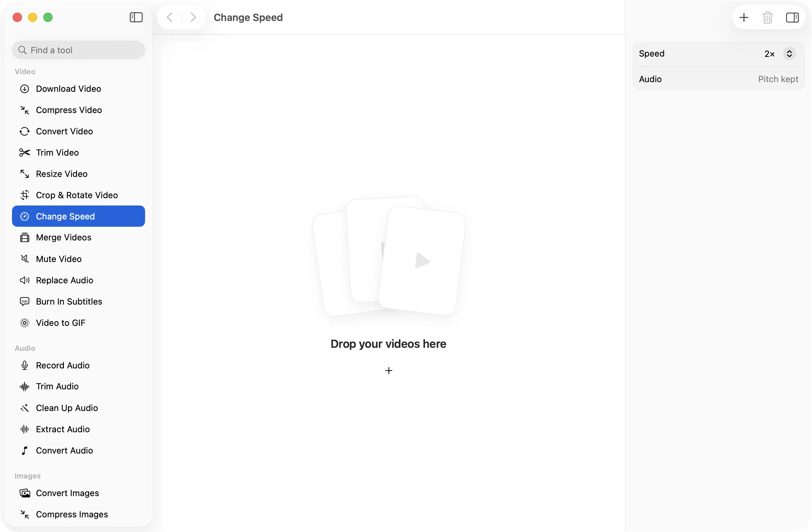
Task: Open the Convert Images tool
Action: tap(79, 493)
